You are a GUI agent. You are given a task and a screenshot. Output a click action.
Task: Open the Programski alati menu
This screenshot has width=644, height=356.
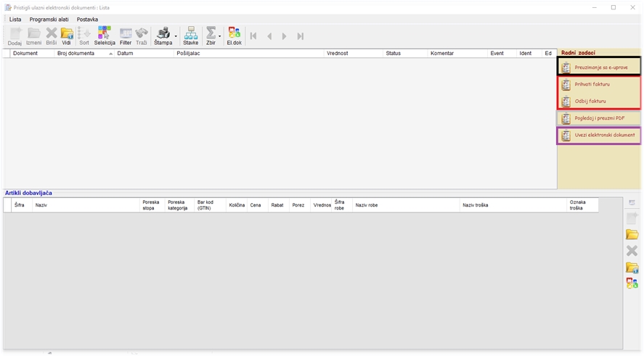pyautogui.click(x=49, y=20)
